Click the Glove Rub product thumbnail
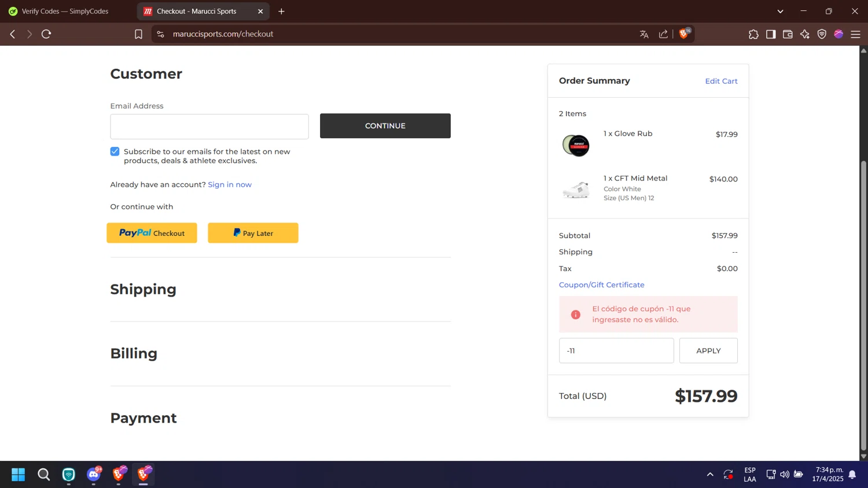The height and width of the screenshot is (488, 868). tap(576, 145)
